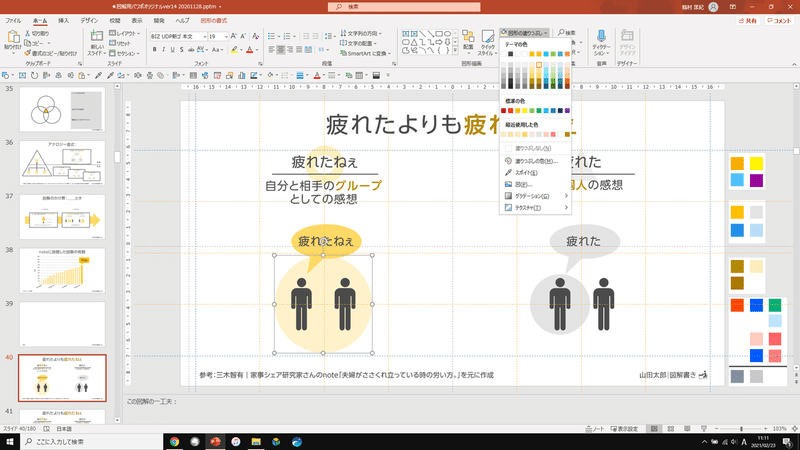
Task: Select slide 36 thumbnail in slide panel
Action: 62,163
